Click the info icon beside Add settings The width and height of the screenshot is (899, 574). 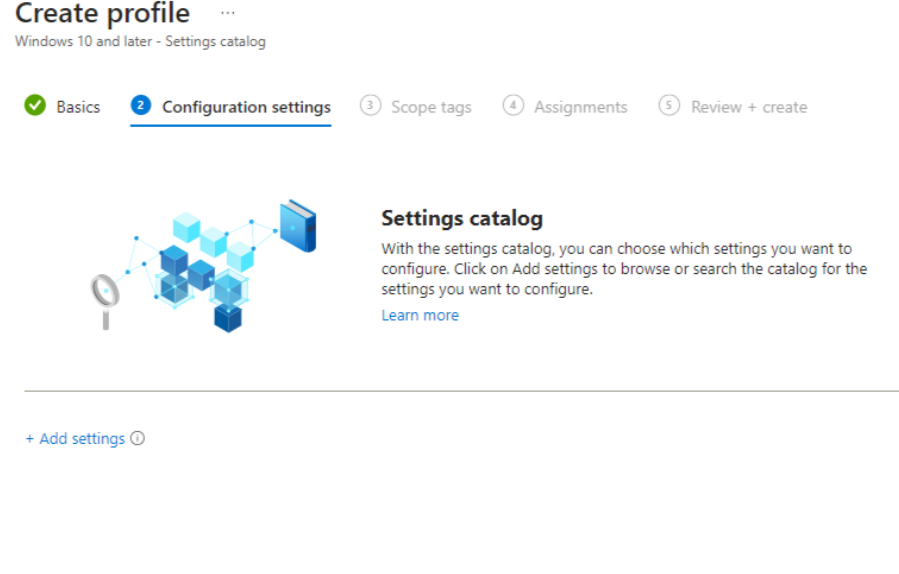[x=138, y=438]
